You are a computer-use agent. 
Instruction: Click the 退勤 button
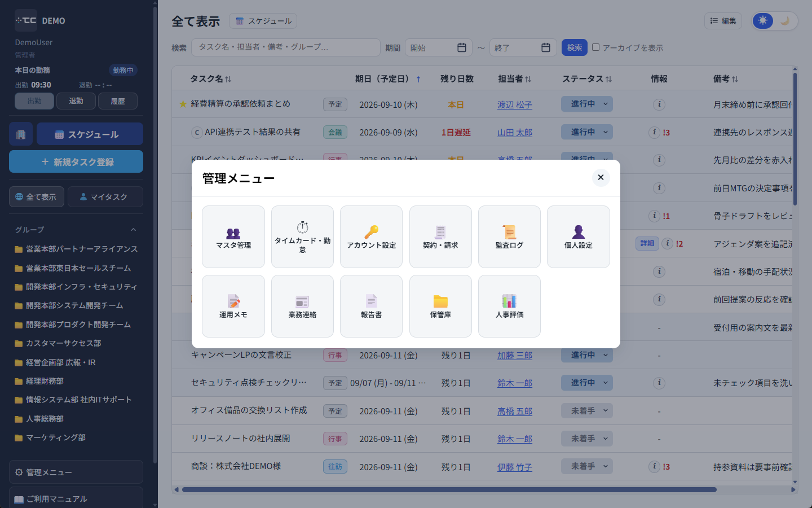click(x=76, y=101)
